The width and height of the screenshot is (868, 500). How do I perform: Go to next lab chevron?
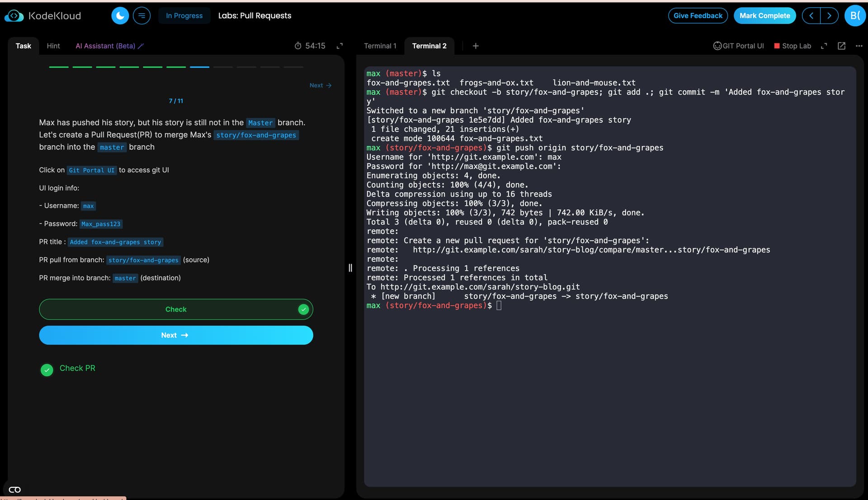tap(829, 16)
